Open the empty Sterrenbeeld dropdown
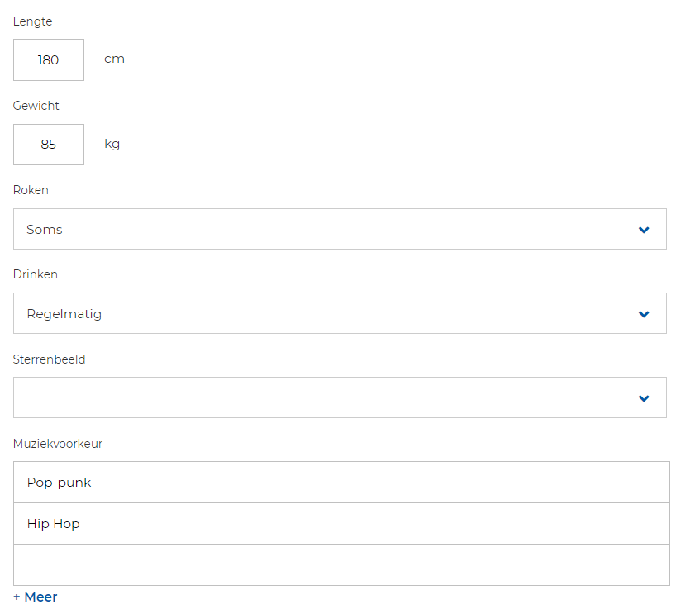The height and width of the screenshot is (614, 700). tap(340, 397)
